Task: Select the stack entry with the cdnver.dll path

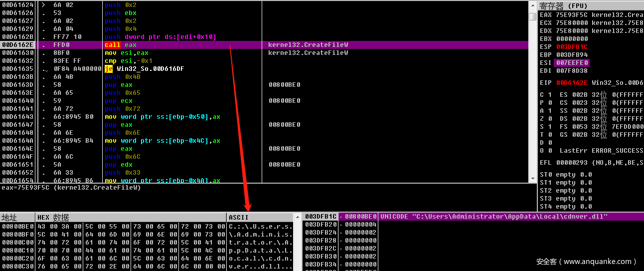Action: tap(493, 217)
